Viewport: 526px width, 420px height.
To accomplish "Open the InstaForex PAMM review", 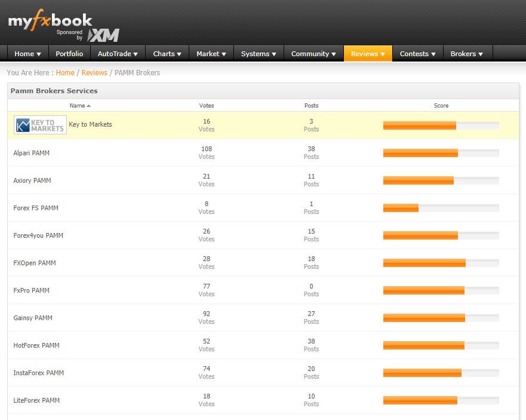I will (39, 373).
